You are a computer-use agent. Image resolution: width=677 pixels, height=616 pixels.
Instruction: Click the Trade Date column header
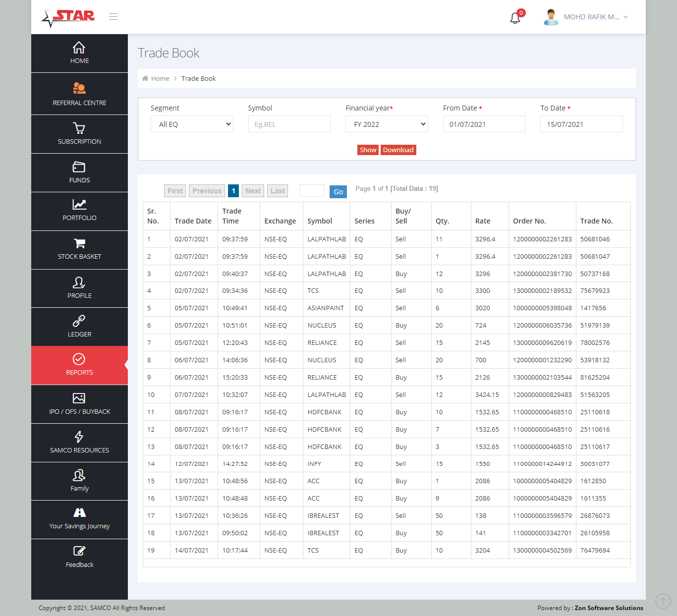[x=193, y=221]
